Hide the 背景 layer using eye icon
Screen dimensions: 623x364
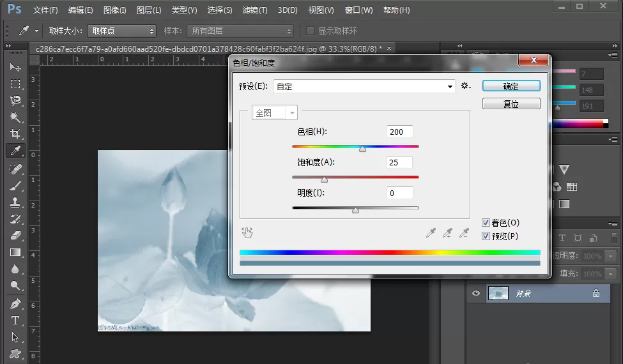(475, 293)
